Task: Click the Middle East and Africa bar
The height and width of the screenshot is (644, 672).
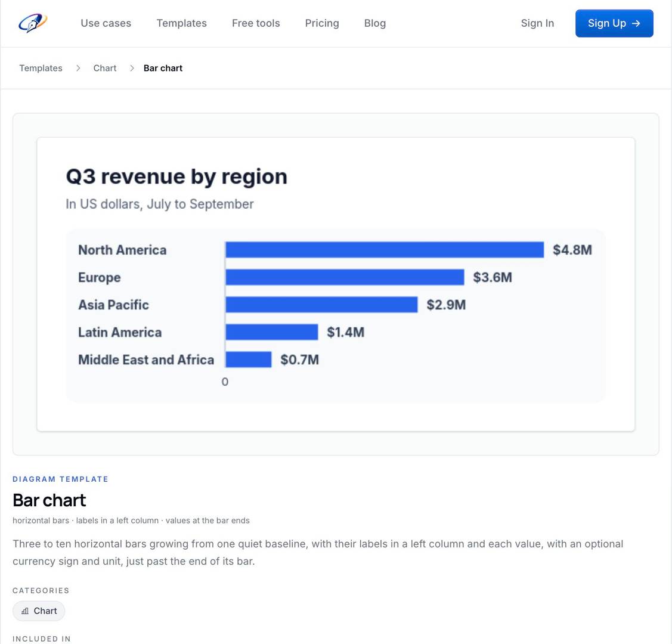Action: [x=249, y=360]
